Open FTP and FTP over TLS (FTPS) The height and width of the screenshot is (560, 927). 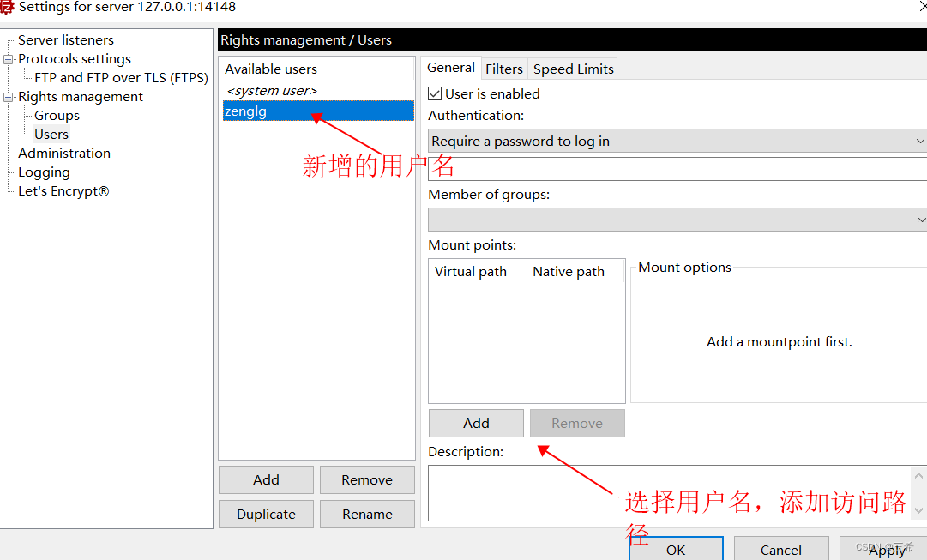tap(121, 78)
